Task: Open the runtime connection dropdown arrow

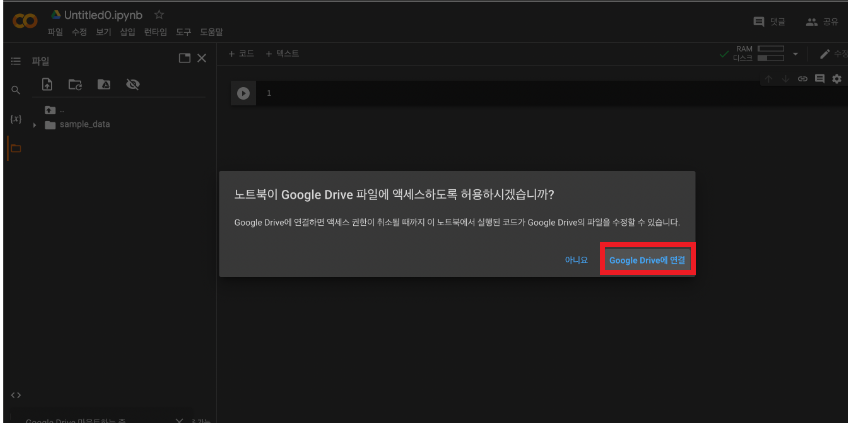Action: (795, 54)
